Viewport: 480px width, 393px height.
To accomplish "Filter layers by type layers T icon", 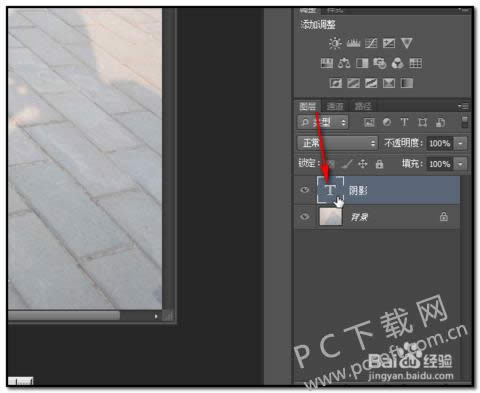I will point(404,123).
